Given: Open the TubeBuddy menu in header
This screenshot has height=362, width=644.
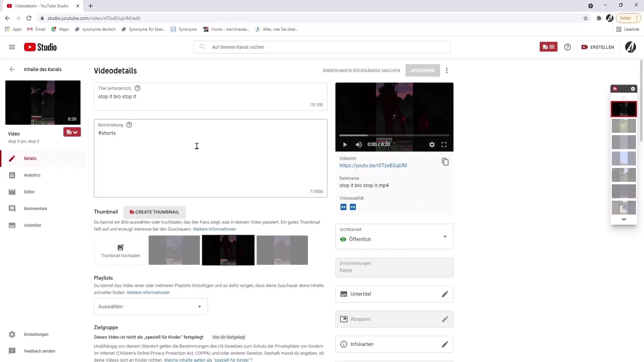Looking at the screenshot, I should [548, 47].
